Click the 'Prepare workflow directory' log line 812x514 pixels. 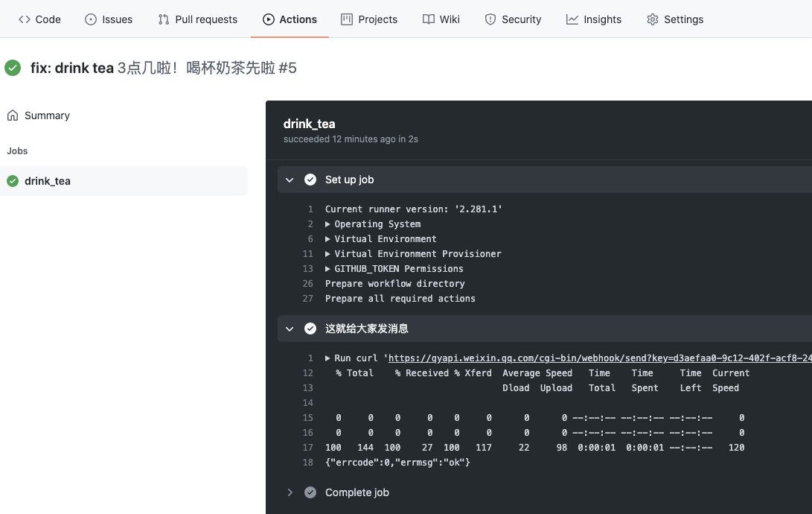pos(395,283)
